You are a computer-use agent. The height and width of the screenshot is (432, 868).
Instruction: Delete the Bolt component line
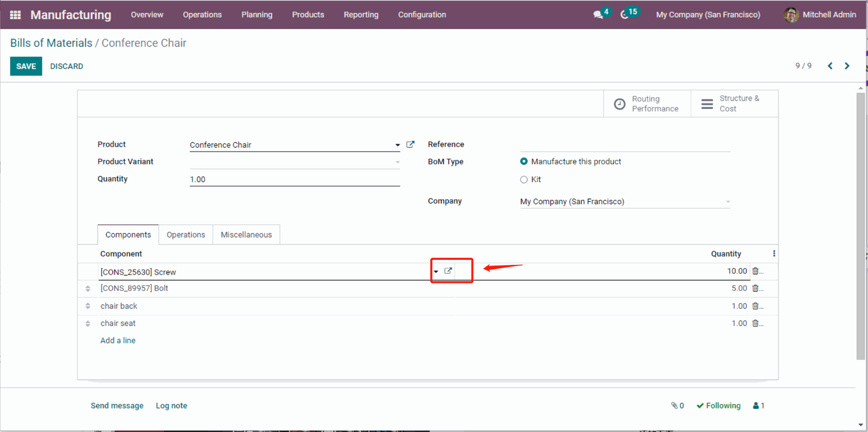(755, 288)
